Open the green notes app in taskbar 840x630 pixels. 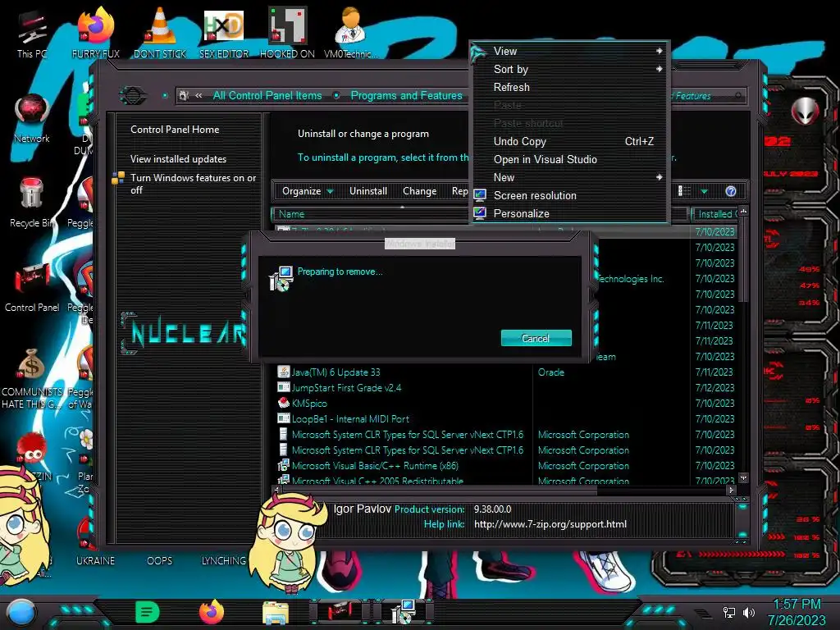pos(148,612)
